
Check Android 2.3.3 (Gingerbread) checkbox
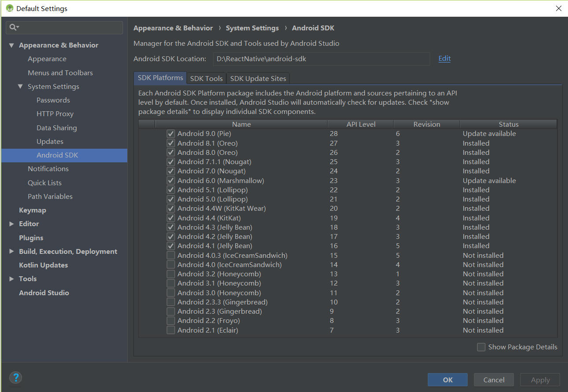coord(171,302)
